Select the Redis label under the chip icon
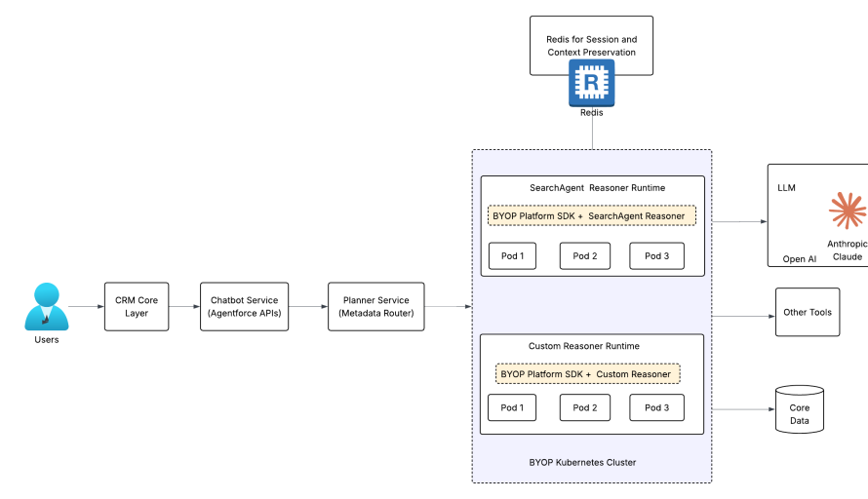868x499 pixels. click(592, 112)
